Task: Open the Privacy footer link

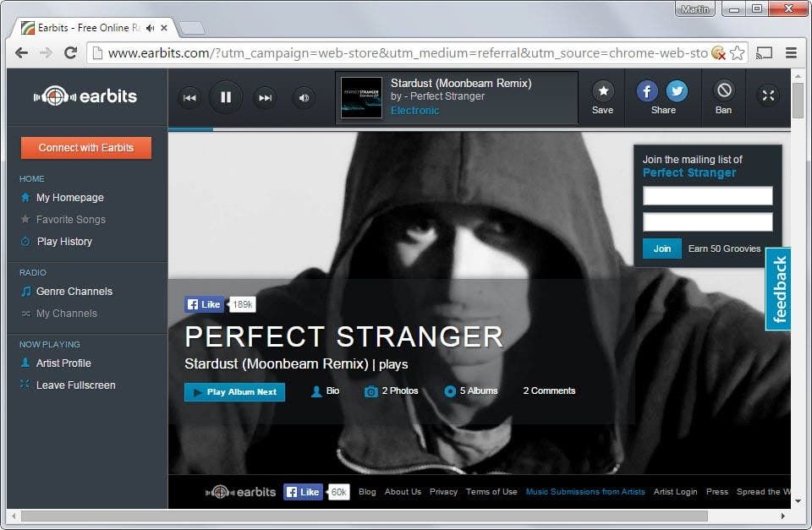Action: click(x=443, y=492)
